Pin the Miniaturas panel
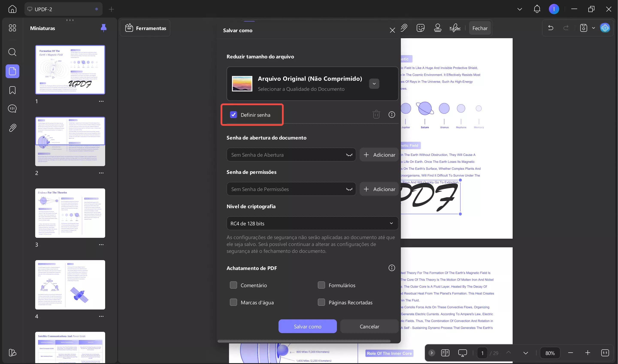This screenshot has height=364, width=618. [x=103, y=28]
